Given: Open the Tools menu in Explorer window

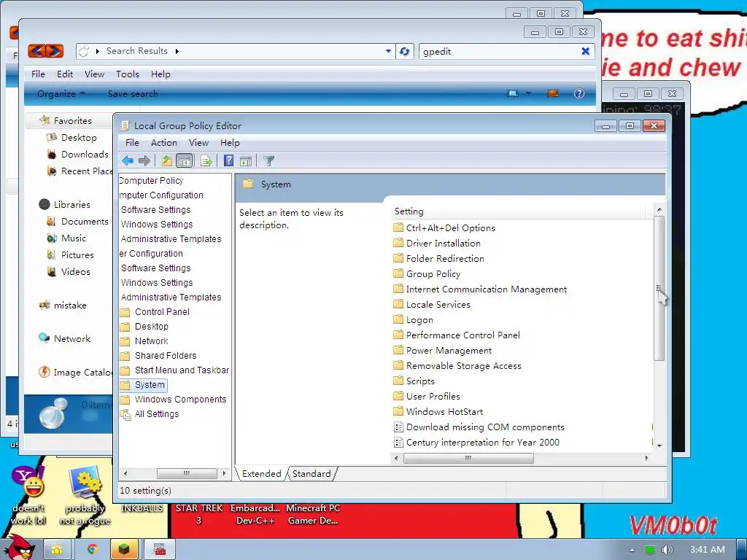Looking at the screenshot, I should [x=128, y=74].
